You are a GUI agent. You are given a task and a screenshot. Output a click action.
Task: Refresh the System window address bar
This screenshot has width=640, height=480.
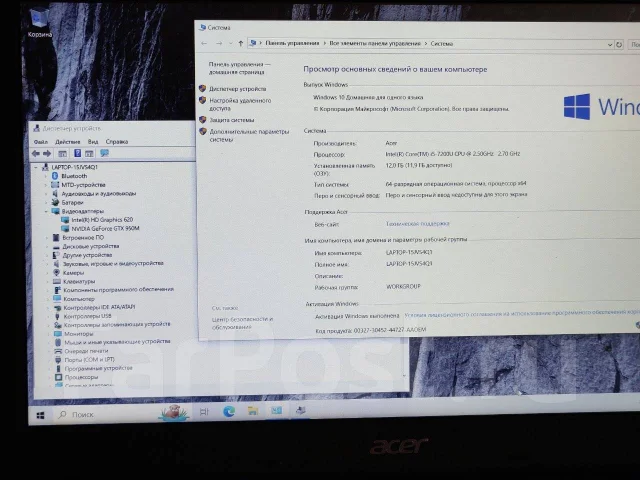[x=619, y=44]
